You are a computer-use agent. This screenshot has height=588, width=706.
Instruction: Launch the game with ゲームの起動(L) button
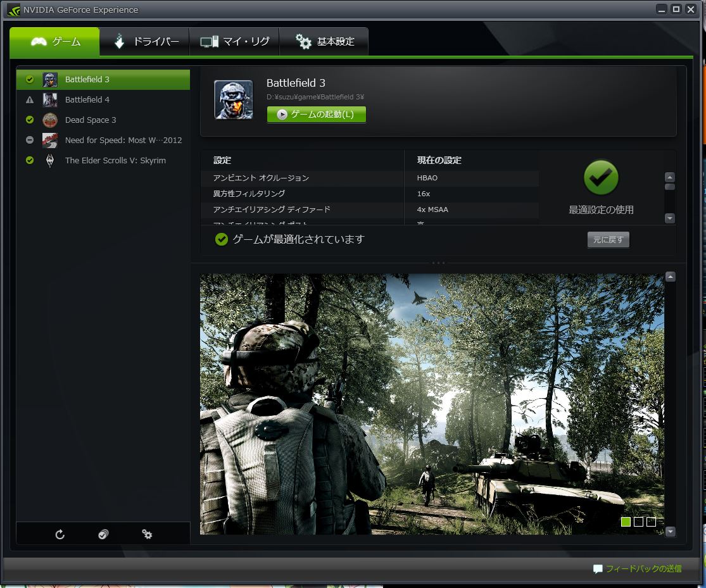[317, 115]
